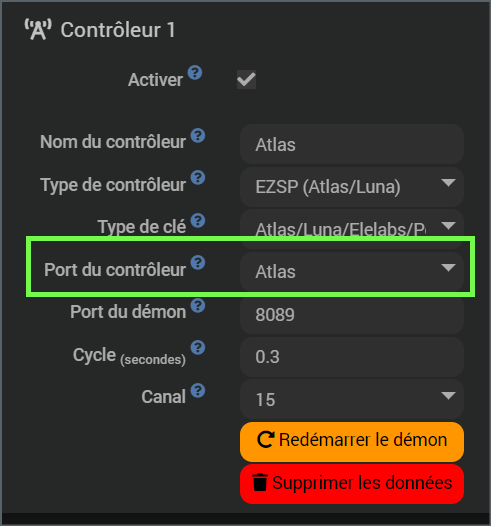Click the red Supprimer les données button
491x526 pixels.
[x=352, y=484]
